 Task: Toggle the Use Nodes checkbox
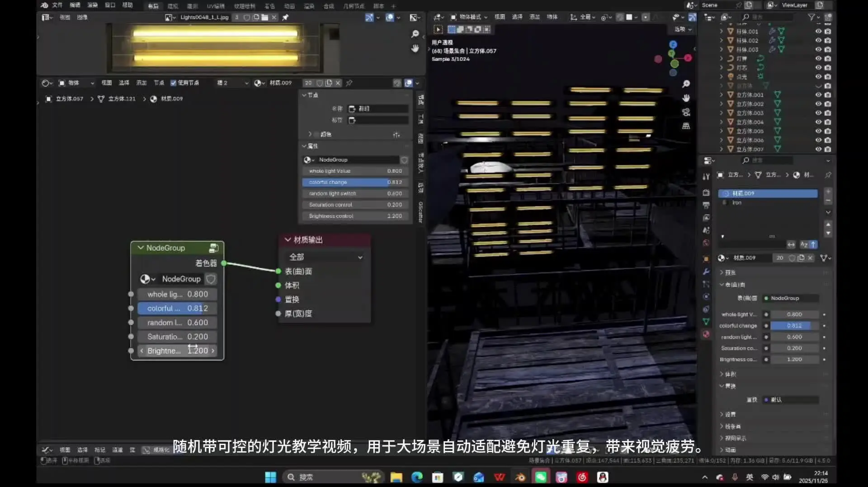click(173, 83)
